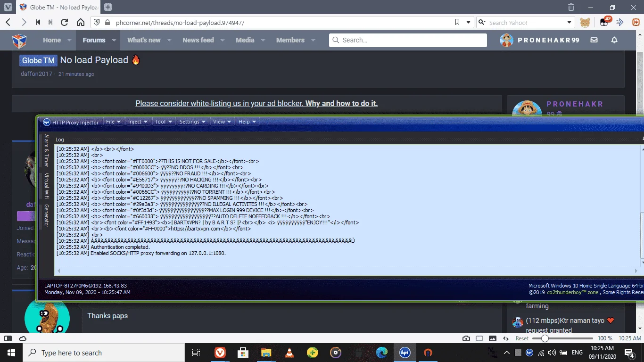Open Windows Start menu
This screenshot has height=362, width=644.
click(11, 353)
